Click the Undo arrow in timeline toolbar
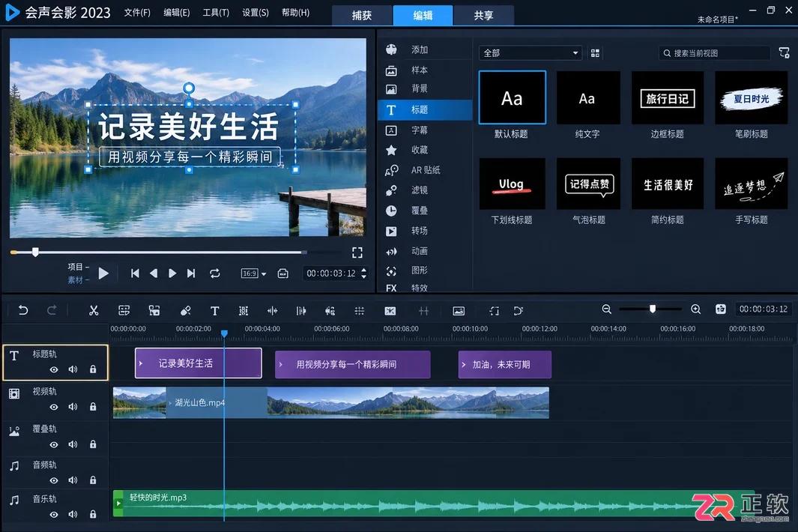 coord(23,310)
